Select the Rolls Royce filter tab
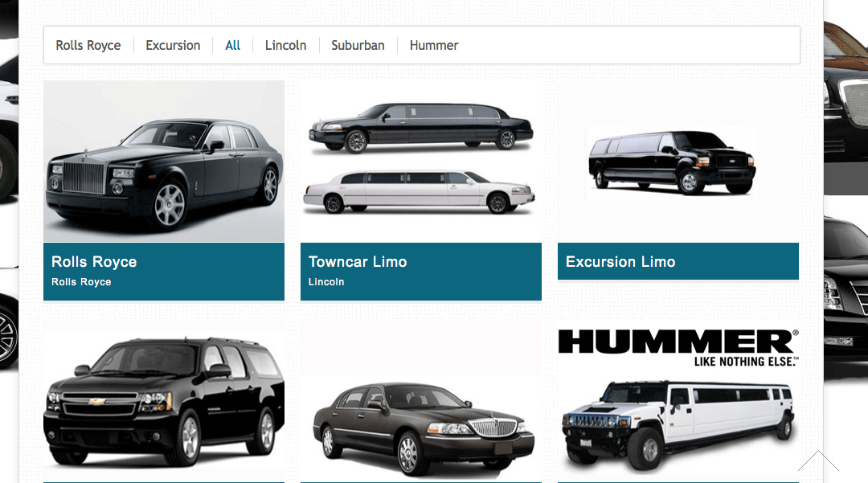Viewport: 868px width, 483px height. point(88,45)
